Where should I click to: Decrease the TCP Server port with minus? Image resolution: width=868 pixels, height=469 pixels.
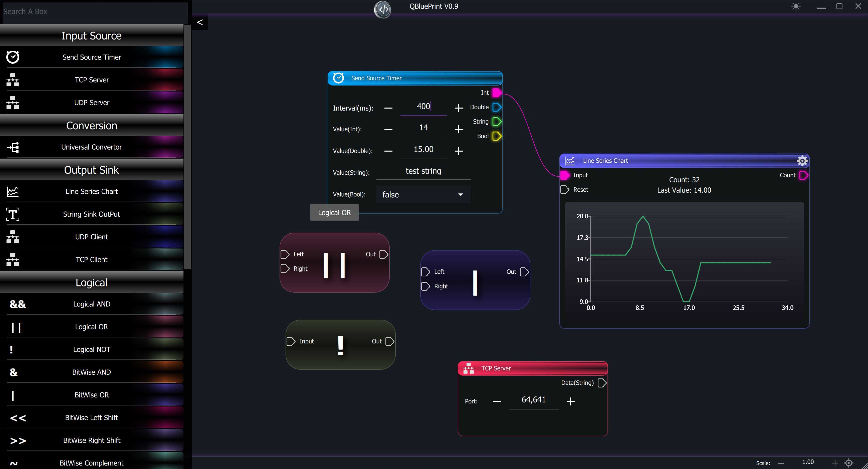[x=497, y=401]
